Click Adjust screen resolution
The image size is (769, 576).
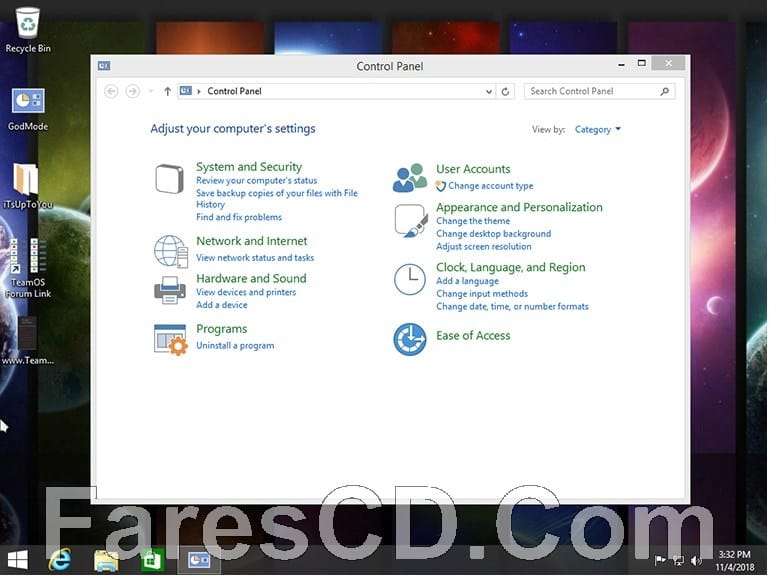pyautogui.click(x=484, y=247)
